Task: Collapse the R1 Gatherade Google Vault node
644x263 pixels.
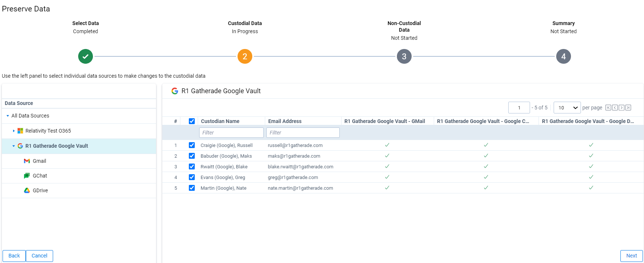Action: point(14,146)
